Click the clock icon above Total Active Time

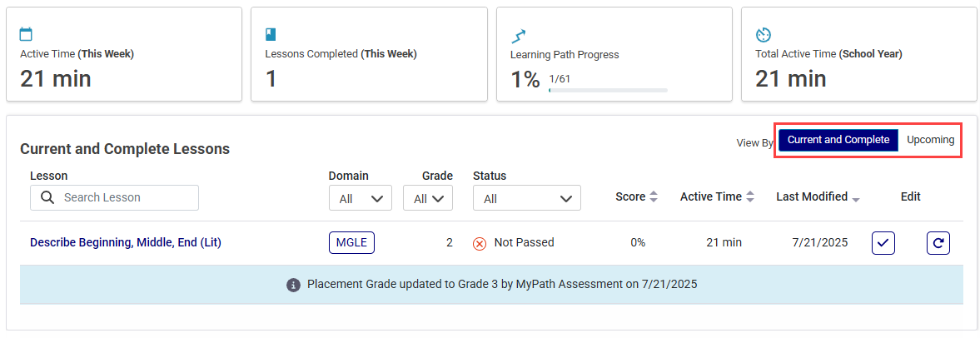[764, 34]
